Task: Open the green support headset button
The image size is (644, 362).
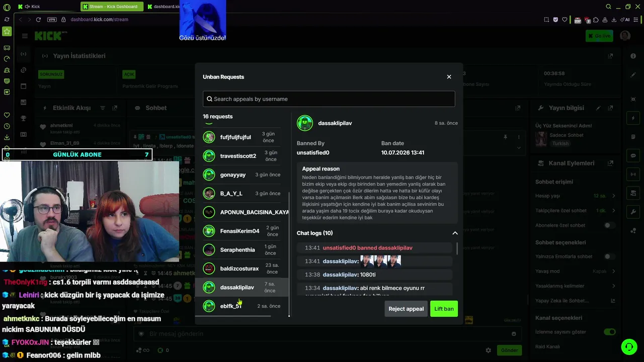Action: [629, 347]
